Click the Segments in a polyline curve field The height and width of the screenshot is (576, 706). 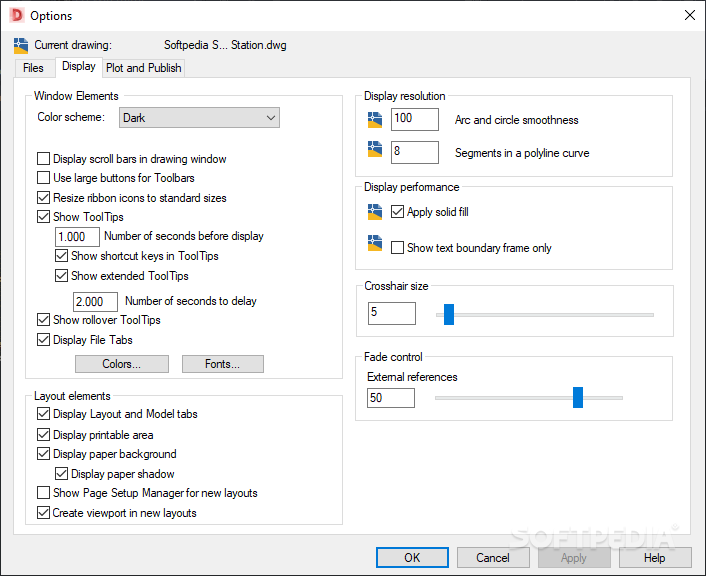tap(415, 152)
